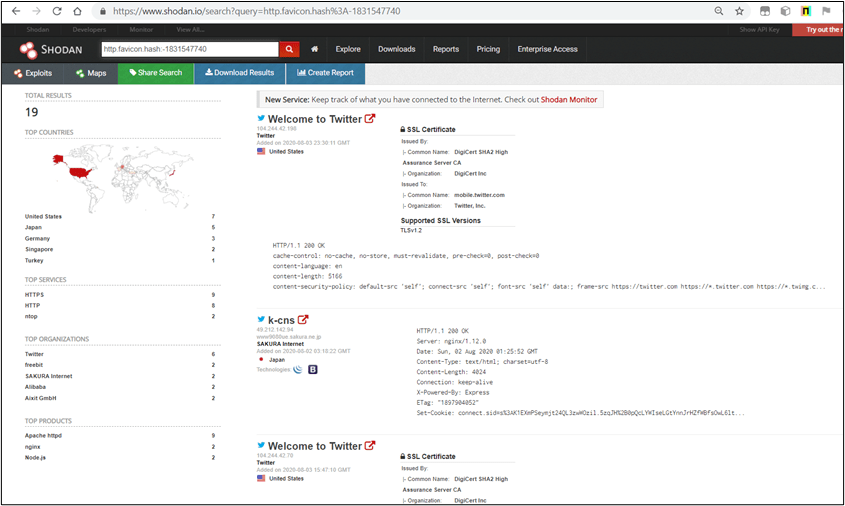The width and height of the screenshot is (845, 506).
Task: Open the Explore menu item
Action: [348, 49]
